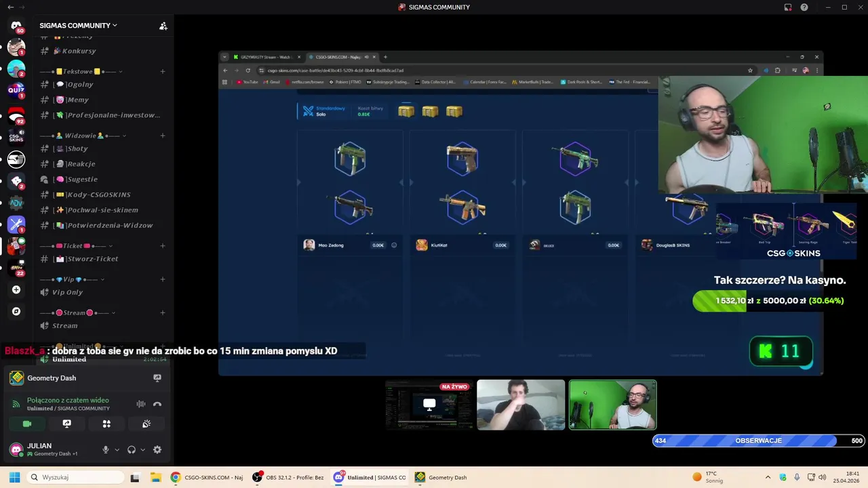The image size is (868, 488).
Task: Open Task View on the taskbar
Action: point(135,477)
